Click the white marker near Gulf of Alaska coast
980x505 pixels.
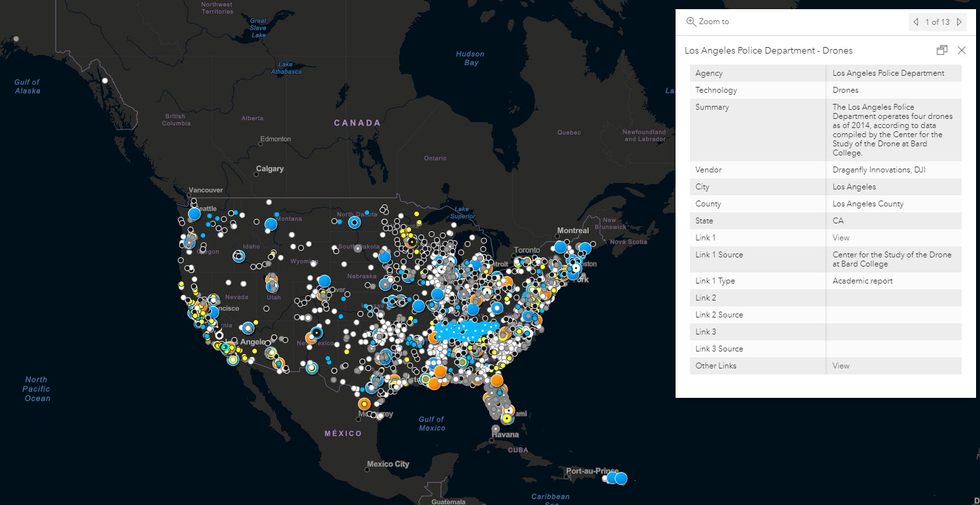[x=105, y=80]
